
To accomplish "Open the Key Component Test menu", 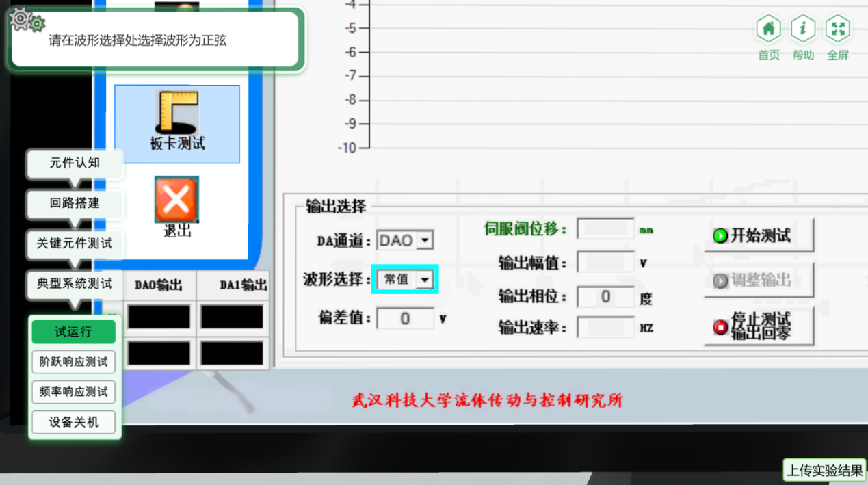I will pos(75,244).
